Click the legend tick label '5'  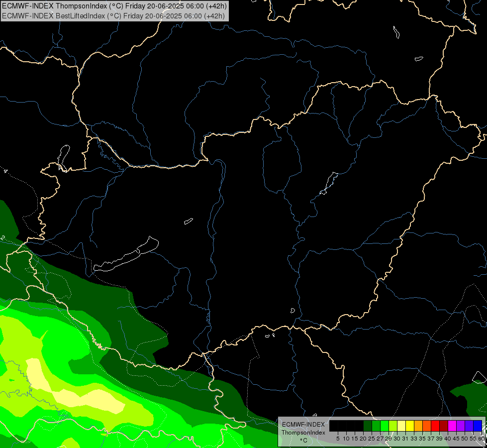[338, 439]
